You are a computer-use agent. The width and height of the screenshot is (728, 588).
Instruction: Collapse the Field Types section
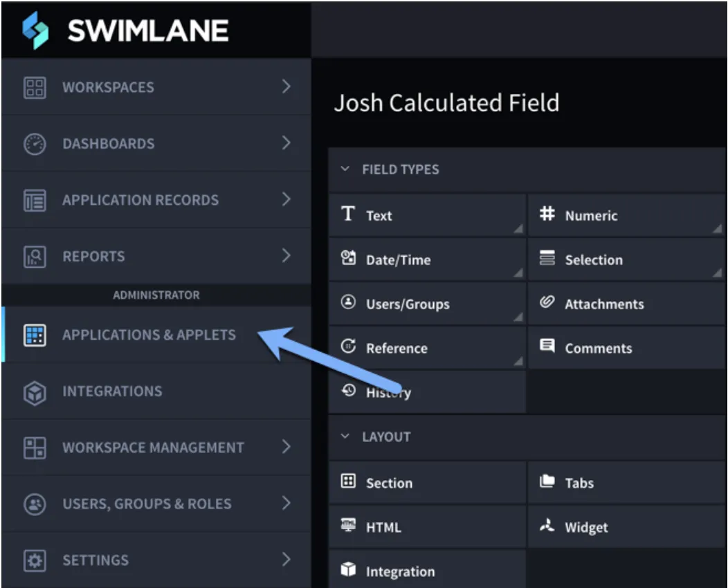coord(345,169)
